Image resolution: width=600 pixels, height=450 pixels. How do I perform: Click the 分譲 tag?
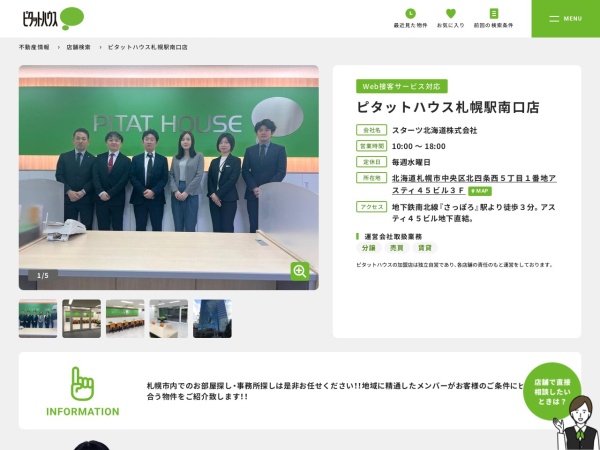[x=368, y=248]
